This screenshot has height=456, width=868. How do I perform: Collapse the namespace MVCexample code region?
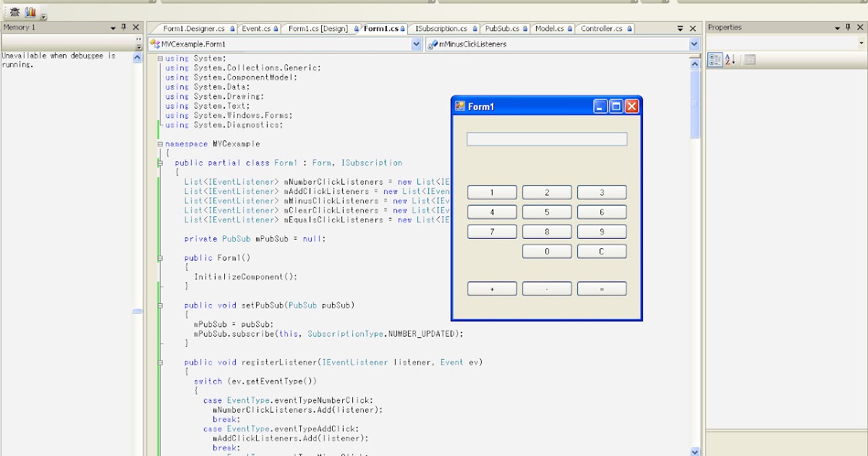(x=159, y=143)
